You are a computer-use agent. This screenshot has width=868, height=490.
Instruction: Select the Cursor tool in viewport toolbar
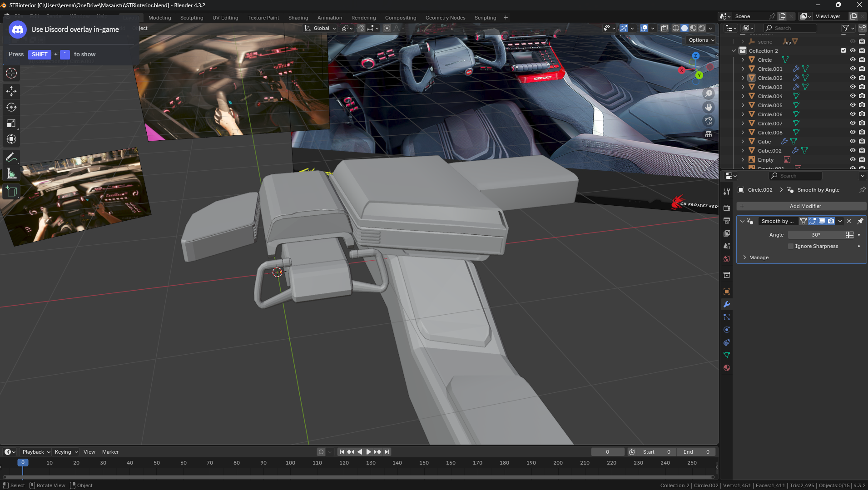11,73
